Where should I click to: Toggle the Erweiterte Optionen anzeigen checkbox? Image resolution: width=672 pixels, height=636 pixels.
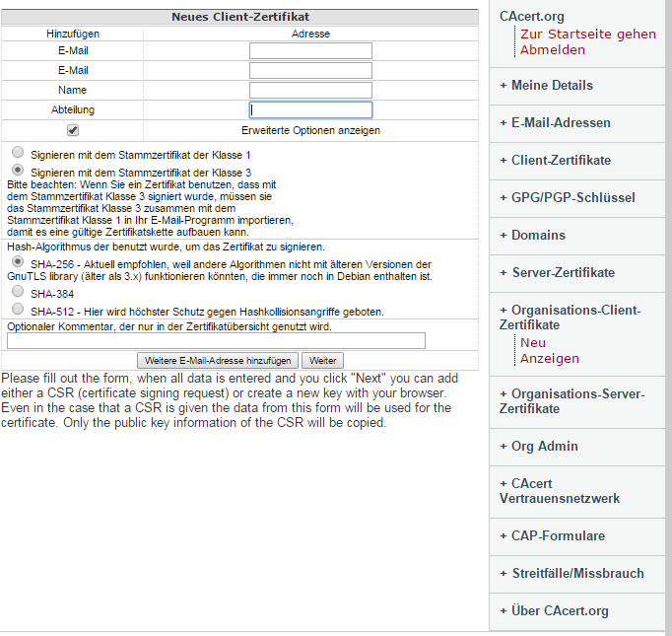coord(73,130)
